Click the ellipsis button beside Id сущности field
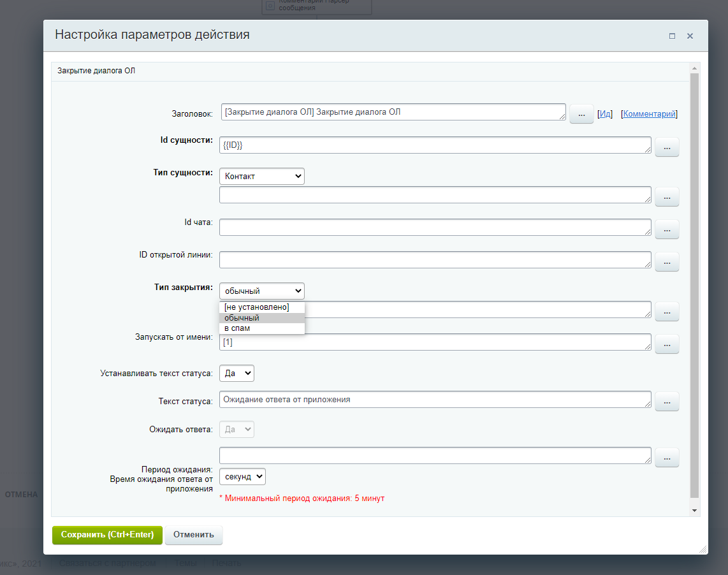The height and width of the screenshot is (575, 728). click(x=667, y=147)
